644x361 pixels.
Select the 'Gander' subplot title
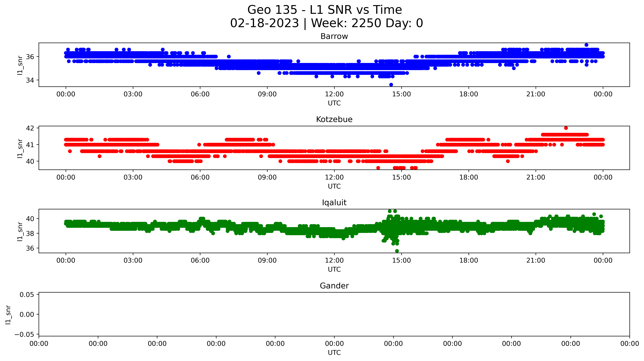pos(334,286)
